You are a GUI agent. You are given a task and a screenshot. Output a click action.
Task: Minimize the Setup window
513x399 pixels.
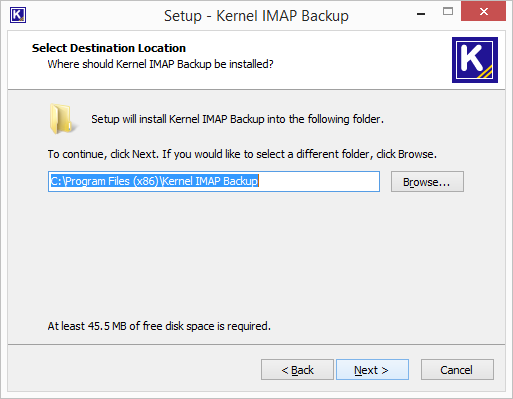pos(421,13)
